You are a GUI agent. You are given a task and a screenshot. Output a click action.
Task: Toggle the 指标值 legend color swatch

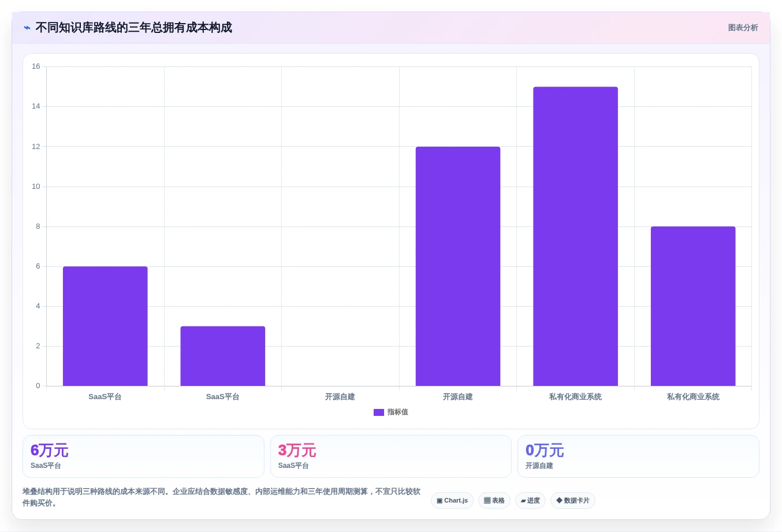pyautogui.click(x=379, y=412)
